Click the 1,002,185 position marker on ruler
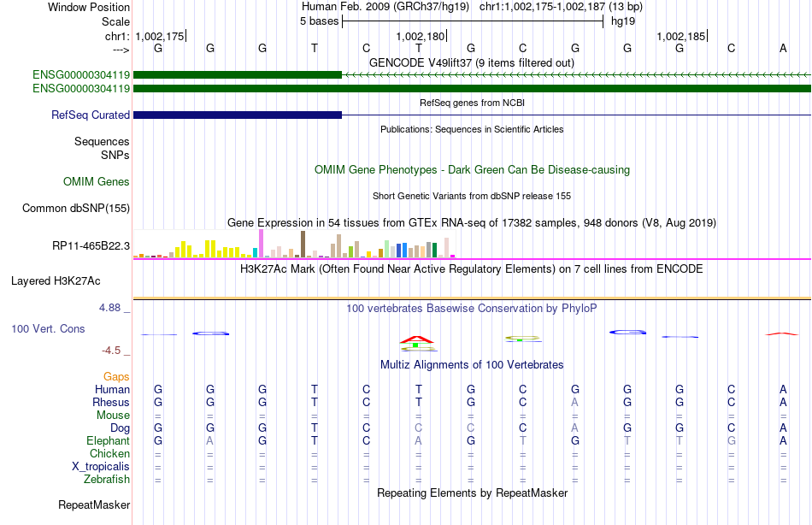 pos(682,36)
